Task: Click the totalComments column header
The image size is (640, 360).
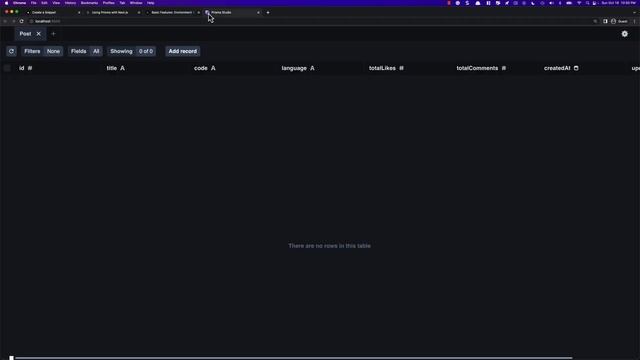Action: coord(481,68)
